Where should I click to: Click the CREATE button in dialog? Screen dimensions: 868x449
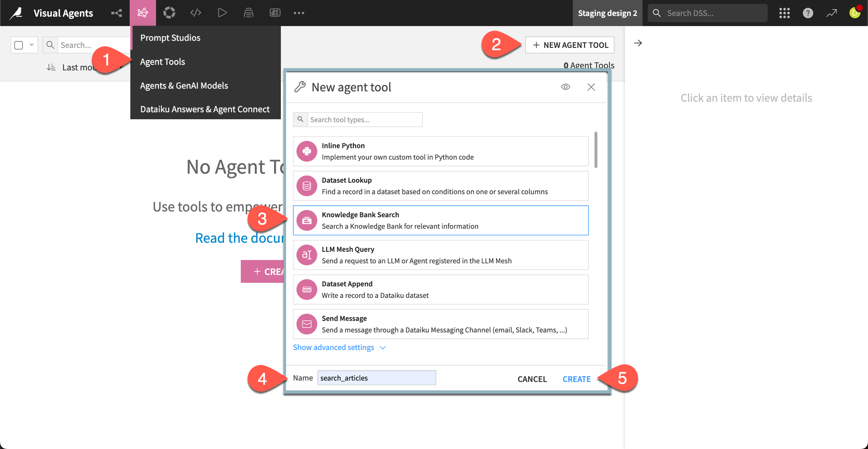point(576,379)
